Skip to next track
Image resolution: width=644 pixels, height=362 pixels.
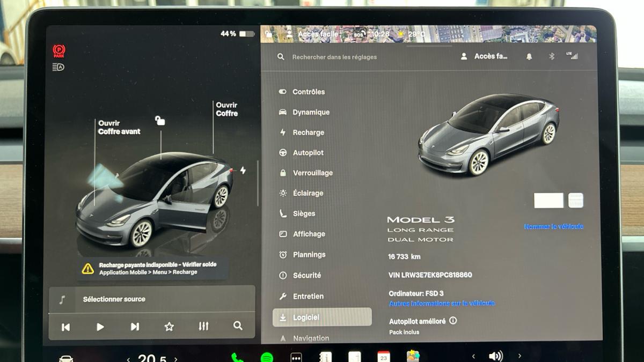(x=135, y=327)
